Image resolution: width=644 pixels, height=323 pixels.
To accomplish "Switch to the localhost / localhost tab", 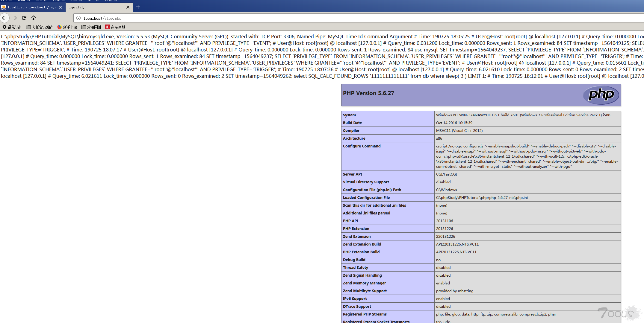I will pyautogui.click(x=32, y=7).
